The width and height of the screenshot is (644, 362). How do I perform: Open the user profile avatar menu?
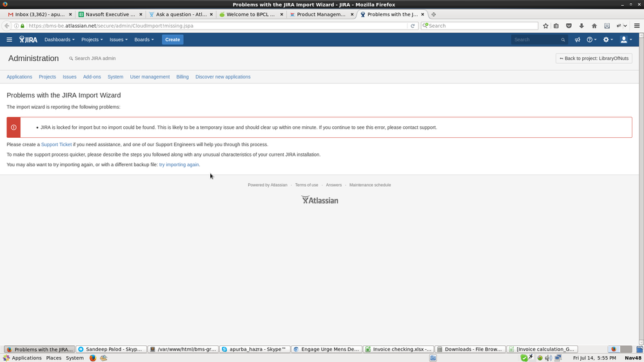626,40
